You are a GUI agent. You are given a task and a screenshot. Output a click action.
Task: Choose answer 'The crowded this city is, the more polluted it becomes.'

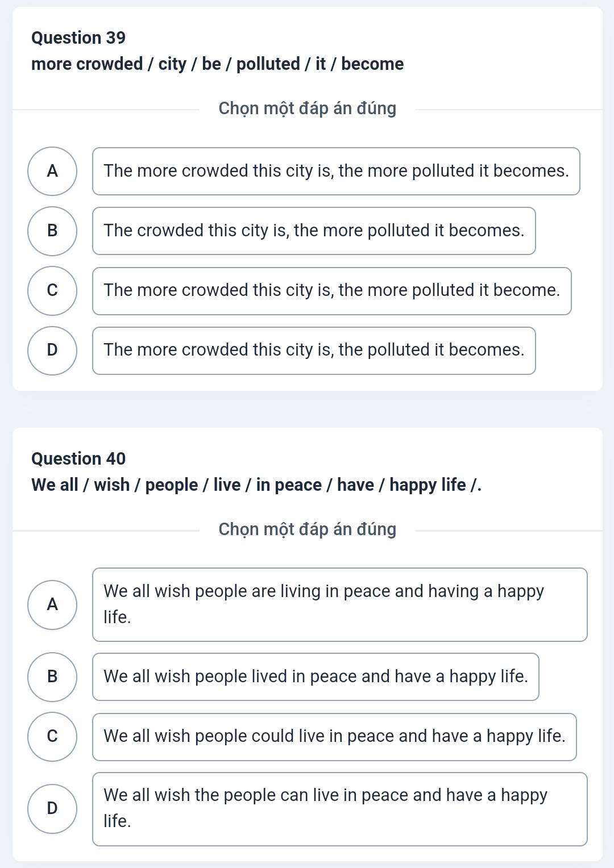pyautogui.click(x=314, y=231)
